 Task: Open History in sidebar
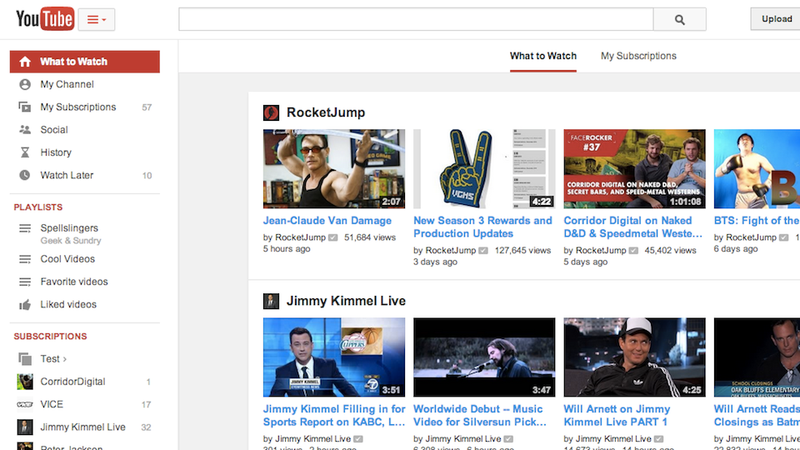[56, 153]
